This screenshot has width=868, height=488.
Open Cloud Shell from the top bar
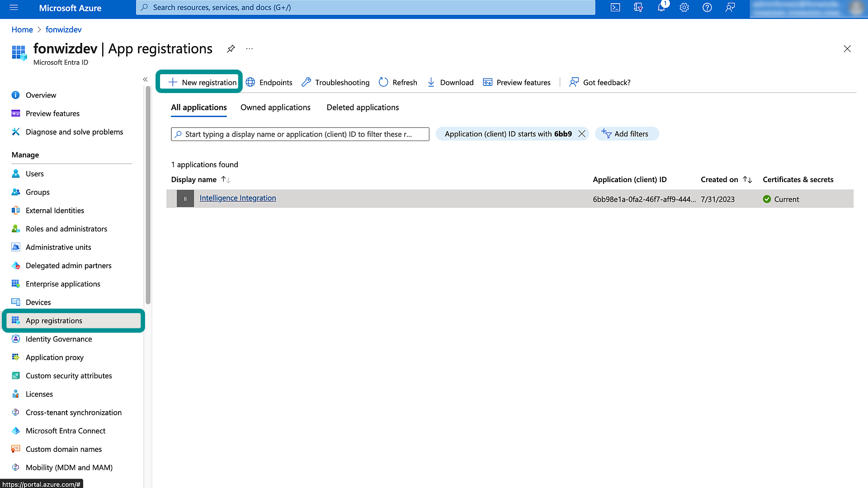point(615,8)
